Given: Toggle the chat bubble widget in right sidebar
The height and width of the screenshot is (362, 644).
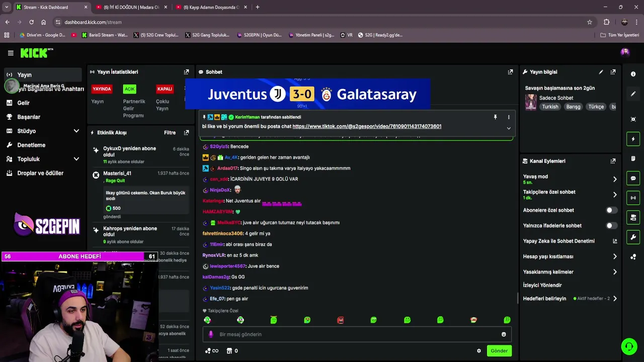Looking at the screenshot, I should 633,178.
